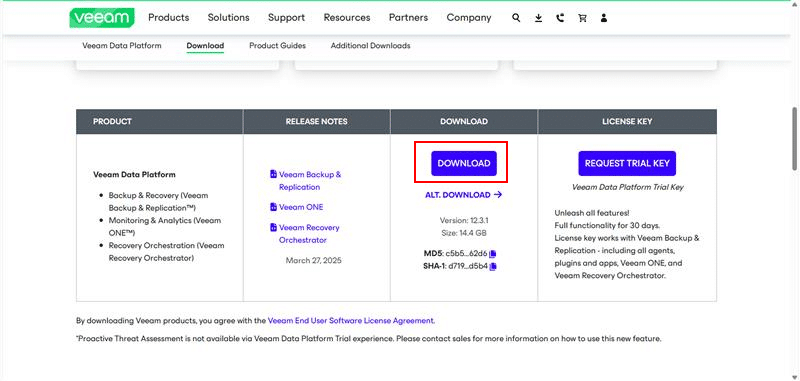This screenshot has width=800, height=381.
Task: Click the page vertical scrollbar
Action: point(795,138)
